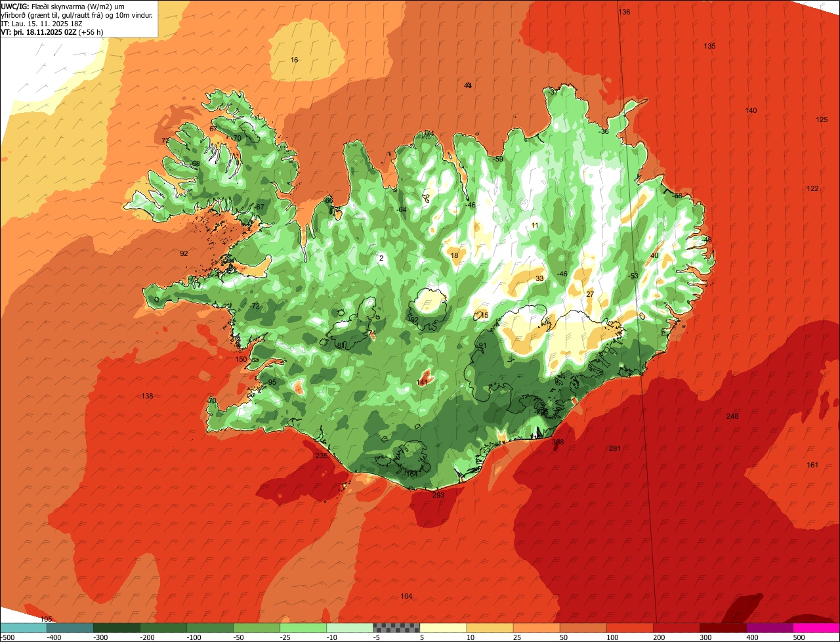Click the map value "91"

tap(482, 345)
